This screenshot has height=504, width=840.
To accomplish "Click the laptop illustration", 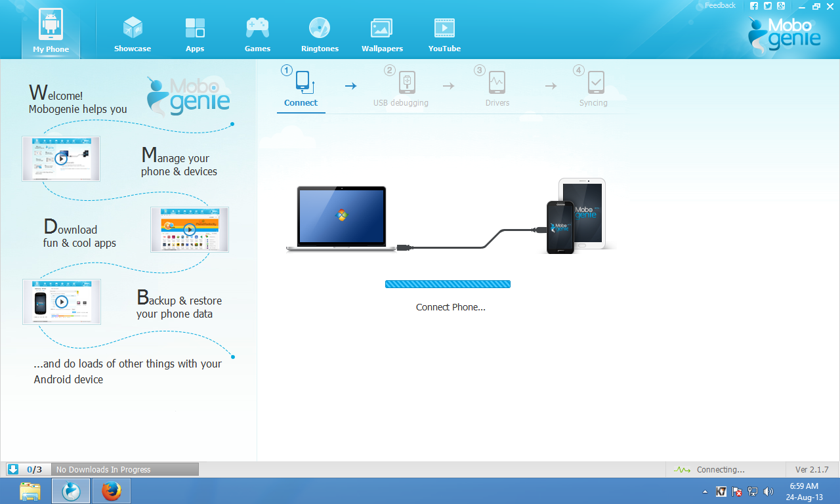I will coord(341,219).
